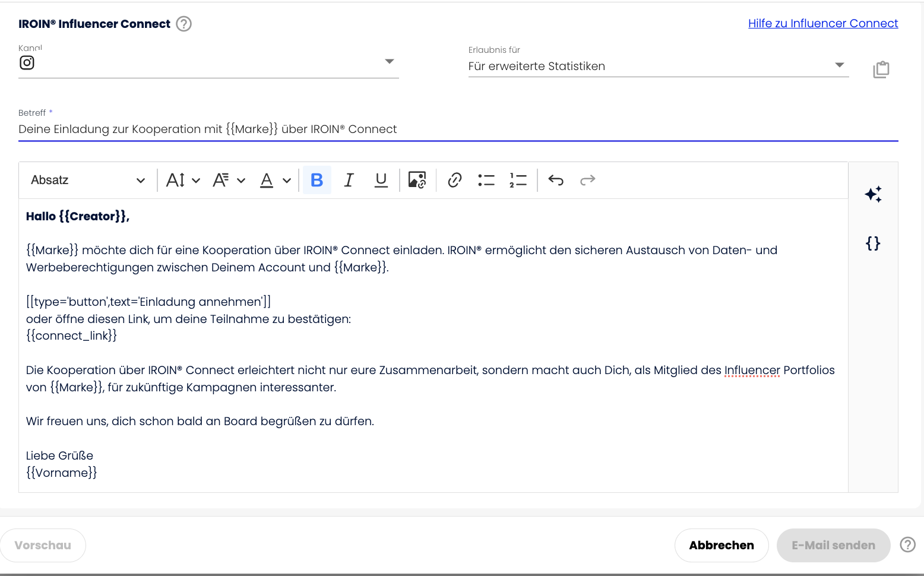The height and width of the screenshot is (576, 924).
Task: Click the {{Vorname}} signature placeholder
Action: click(x=61, y=473)
